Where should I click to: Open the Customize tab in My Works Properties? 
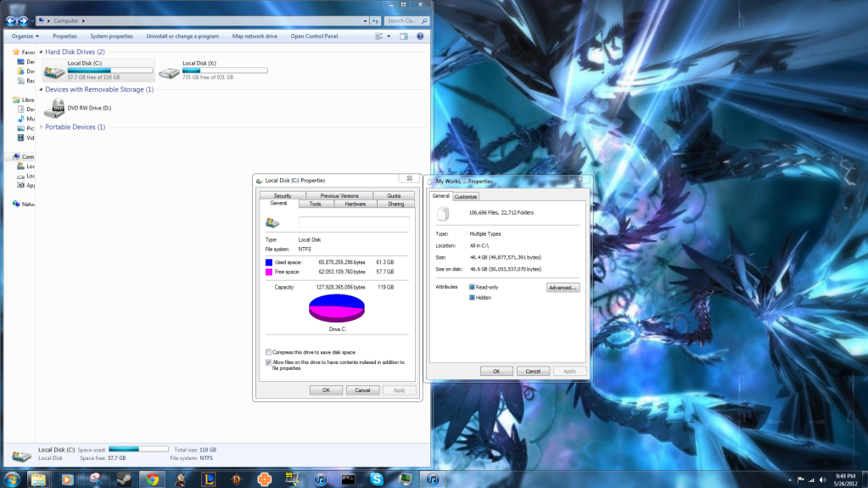(466, 197)
